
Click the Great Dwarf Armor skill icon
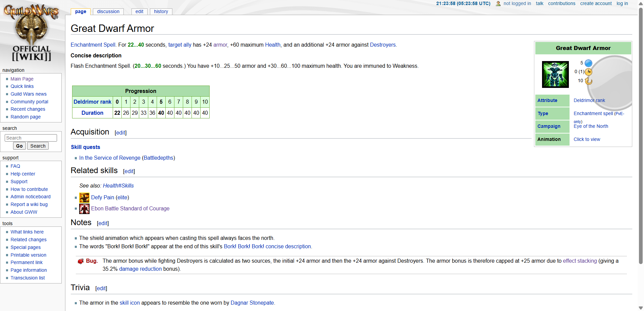[x=555, y=74]
